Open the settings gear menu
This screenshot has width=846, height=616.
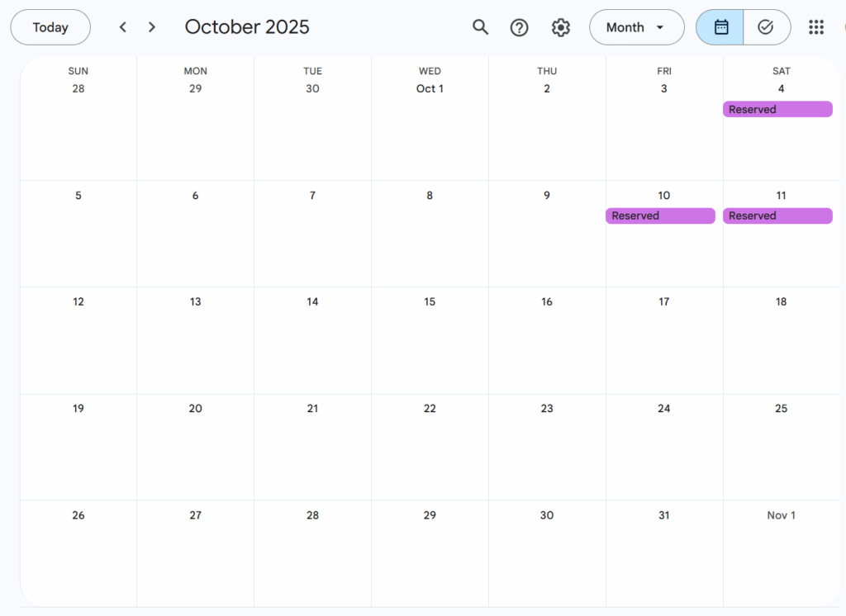[561, 27]
